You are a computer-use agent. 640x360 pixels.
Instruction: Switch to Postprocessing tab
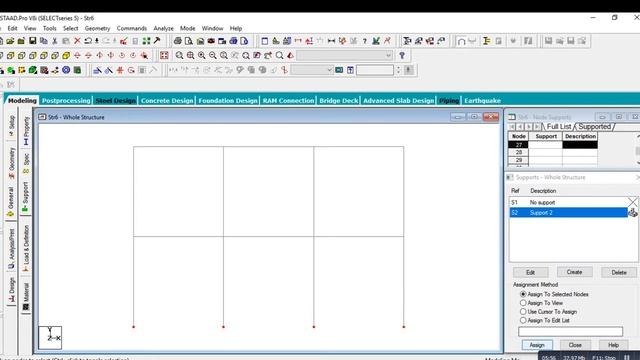point(66,100)
